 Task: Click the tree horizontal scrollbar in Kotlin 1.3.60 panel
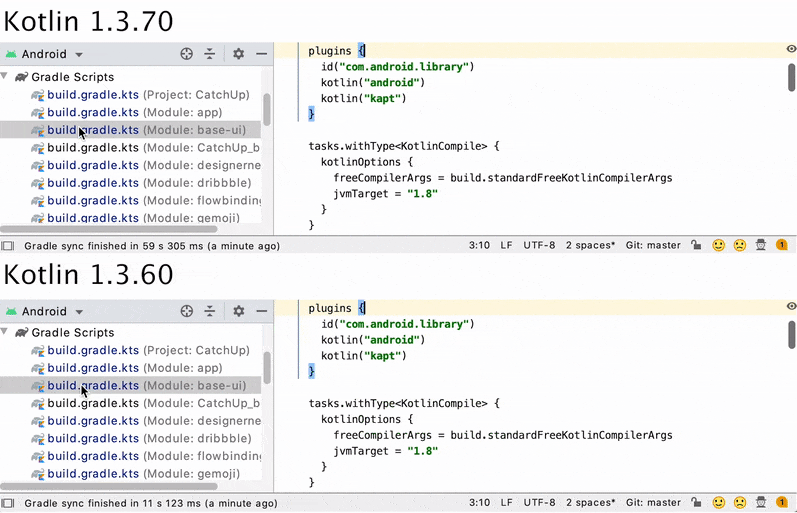[109, 486]
